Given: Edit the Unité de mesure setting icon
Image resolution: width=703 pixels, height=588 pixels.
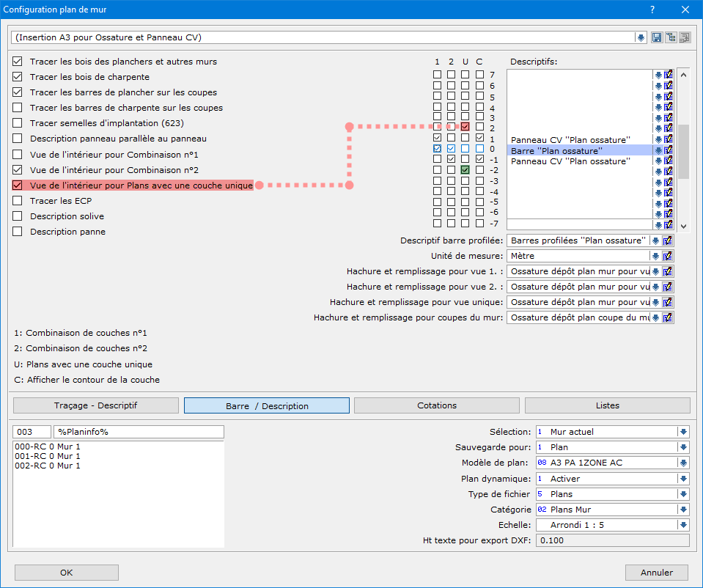Looking at the screenshot, I should coord(669,256).
